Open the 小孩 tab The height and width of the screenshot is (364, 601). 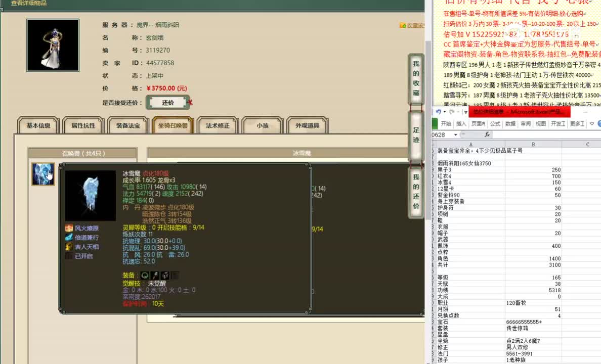[x=263, y=125]
